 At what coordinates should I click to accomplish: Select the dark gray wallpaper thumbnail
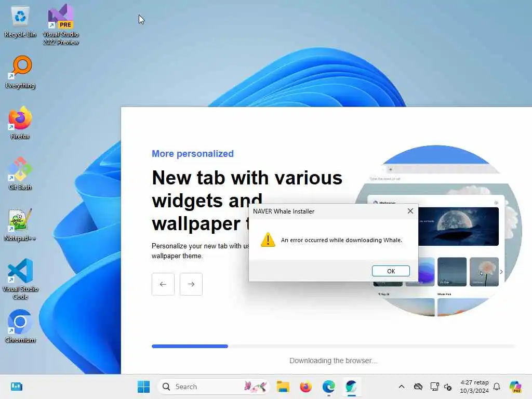coord(452,272)
